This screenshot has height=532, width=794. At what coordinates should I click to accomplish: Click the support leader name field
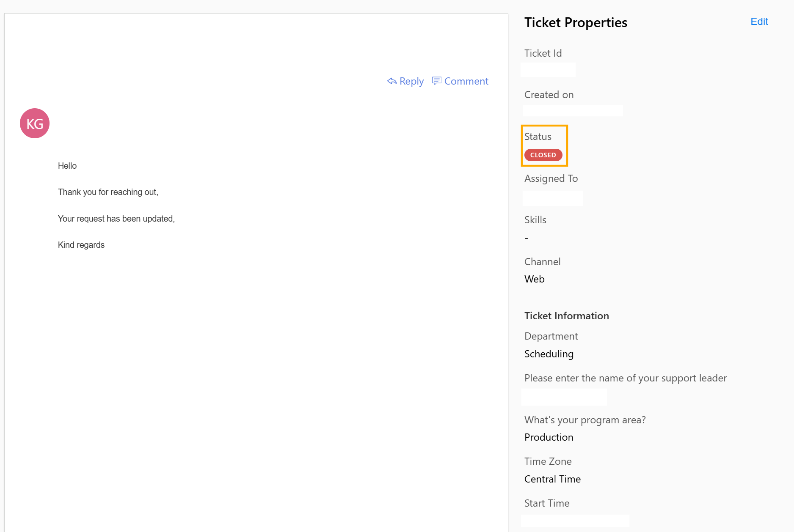(564, 397)
